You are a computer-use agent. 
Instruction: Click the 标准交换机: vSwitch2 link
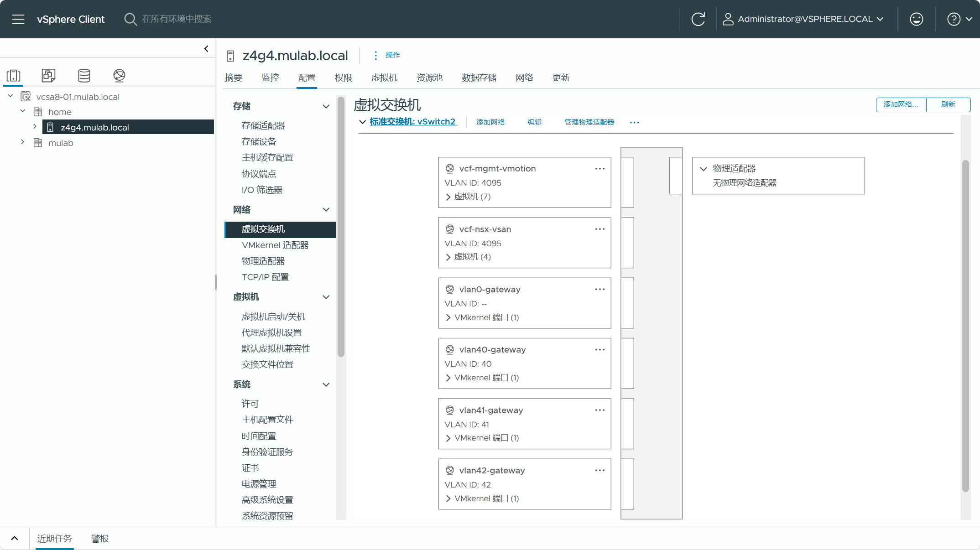point(412,122)
